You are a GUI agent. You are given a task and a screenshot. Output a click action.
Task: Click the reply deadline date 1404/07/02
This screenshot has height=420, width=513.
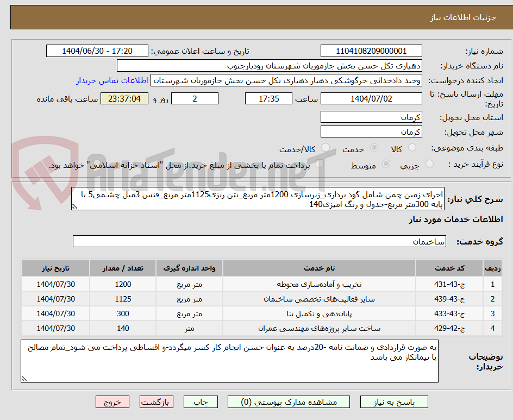coord(371,98)
